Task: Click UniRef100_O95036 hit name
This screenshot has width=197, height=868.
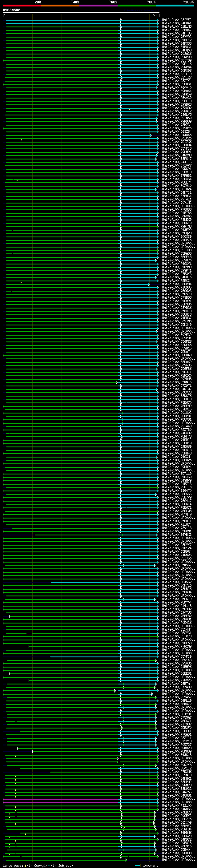Action: [177, 663]
